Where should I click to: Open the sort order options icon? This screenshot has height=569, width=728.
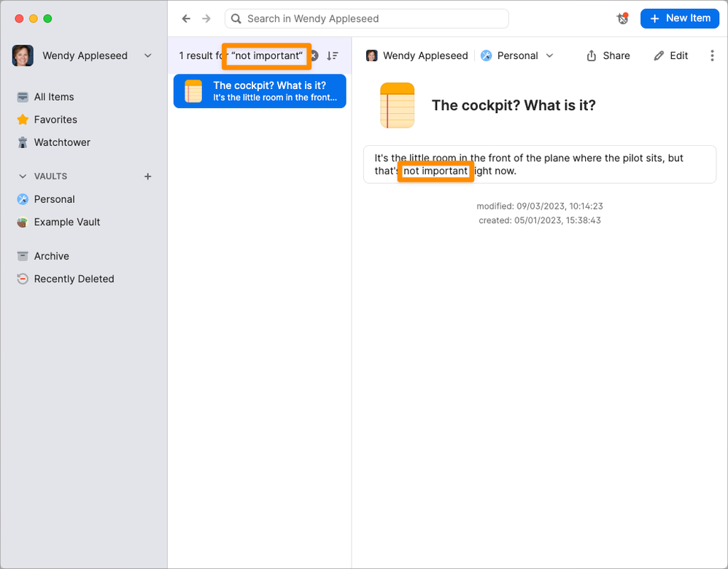(333, 55)
